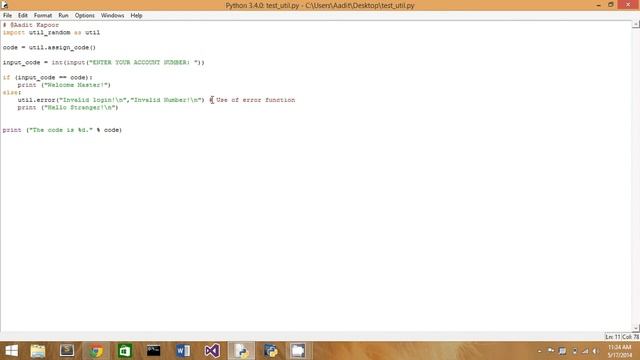The height and width of the screenshot is (360, 640).
Task: Click the IDLE window icon in the title bar
Action: click(x=4, y=5)
